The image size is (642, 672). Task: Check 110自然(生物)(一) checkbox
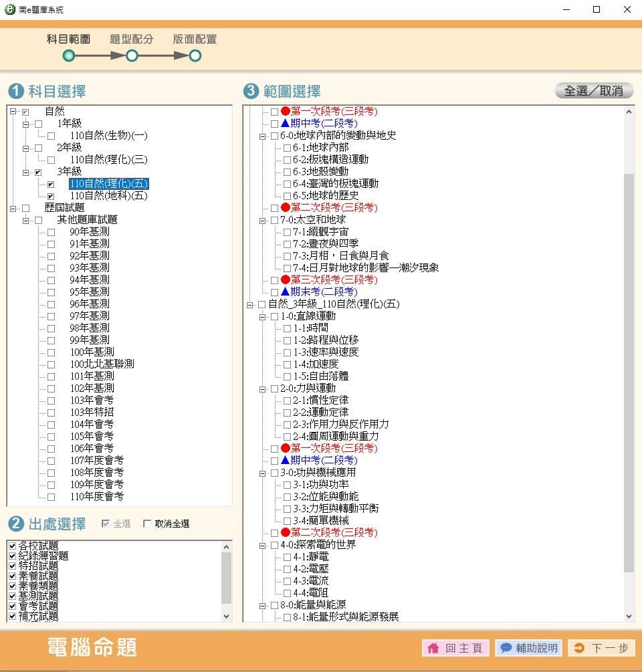[51, 136]
